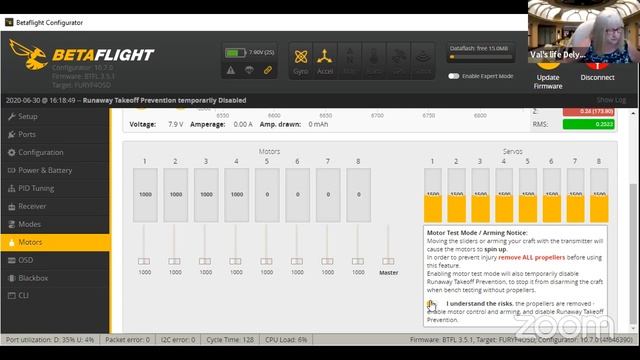Open the CLI tab
Screen dimensions: 640x360
[x=55, y=296]
